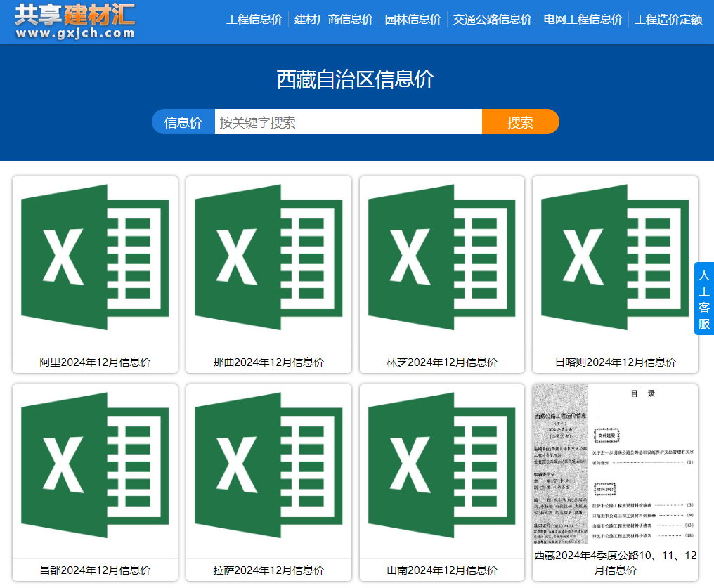The image size is (714, 588).
Task: Open the 共享建材汇 site logo
Action: coord(74,21)
